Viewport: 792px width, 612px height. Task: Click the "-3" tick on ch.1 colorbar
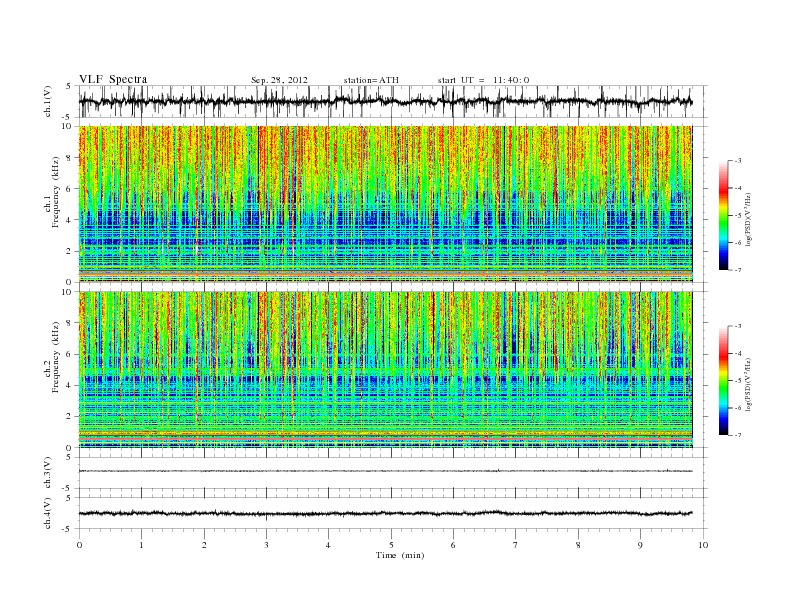click(x=738, y=161)
